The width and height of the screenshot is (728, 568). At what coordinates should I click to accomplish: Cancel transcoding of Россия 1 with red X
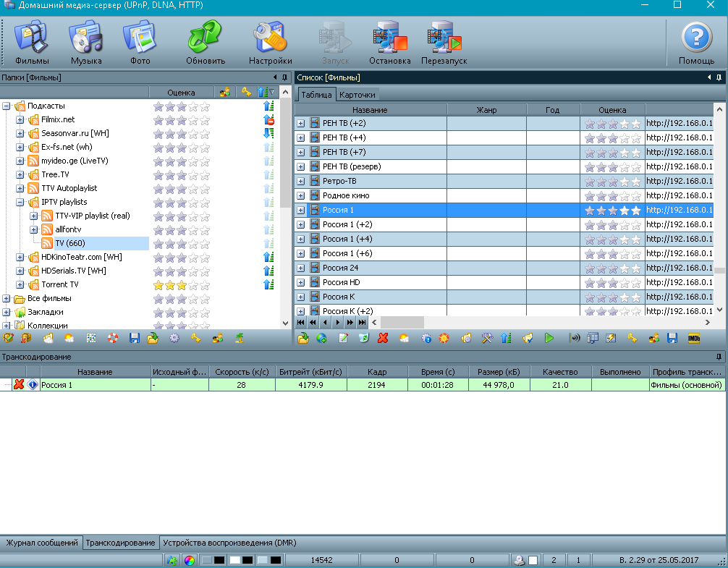click(x=20, y=385)
